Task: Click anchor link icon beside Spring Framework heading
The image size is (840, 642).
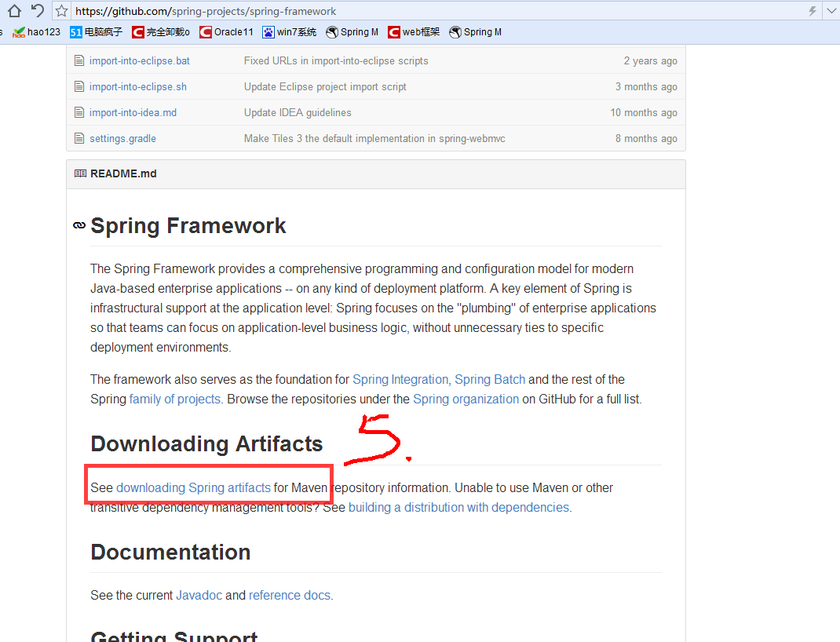Action: coord(79,225)
